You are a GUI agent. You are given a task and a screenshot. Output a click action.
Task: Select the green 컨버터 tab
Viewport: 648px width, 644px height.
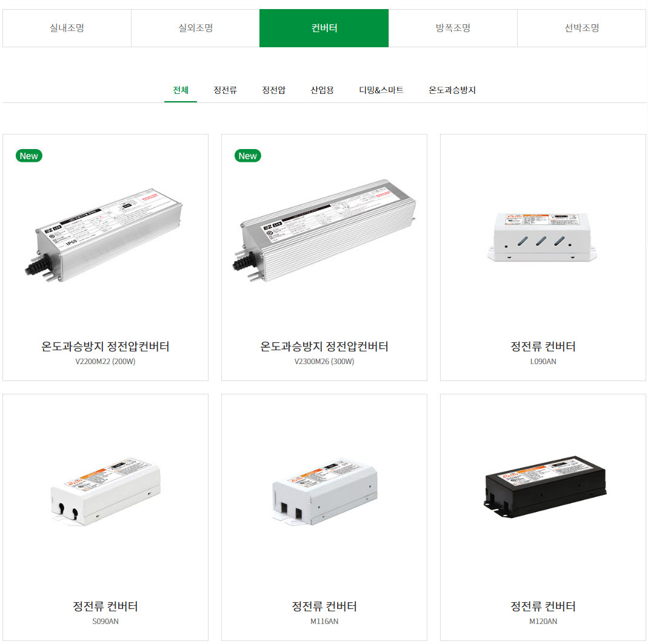[324, 28]
